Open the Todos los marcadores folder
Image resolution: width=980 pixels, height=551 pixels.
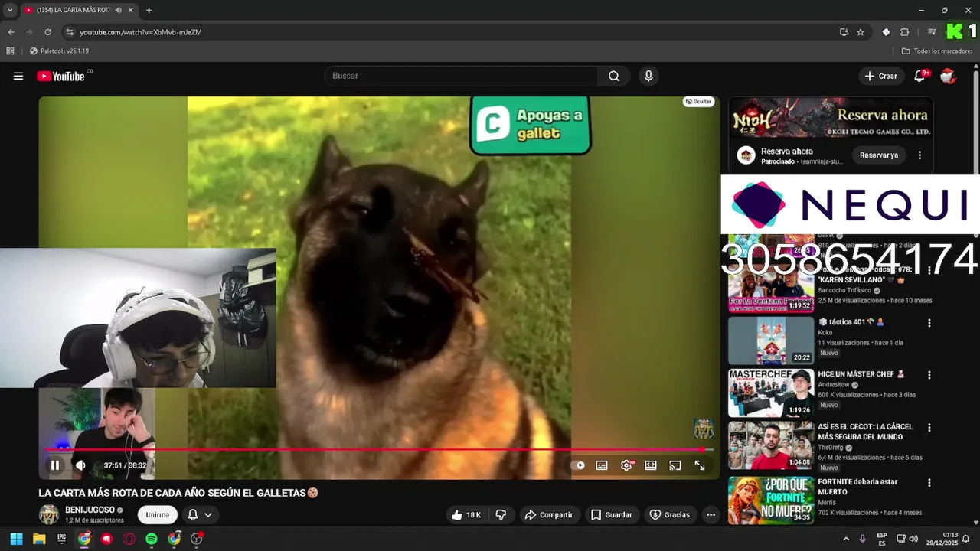tap(937, 51)
